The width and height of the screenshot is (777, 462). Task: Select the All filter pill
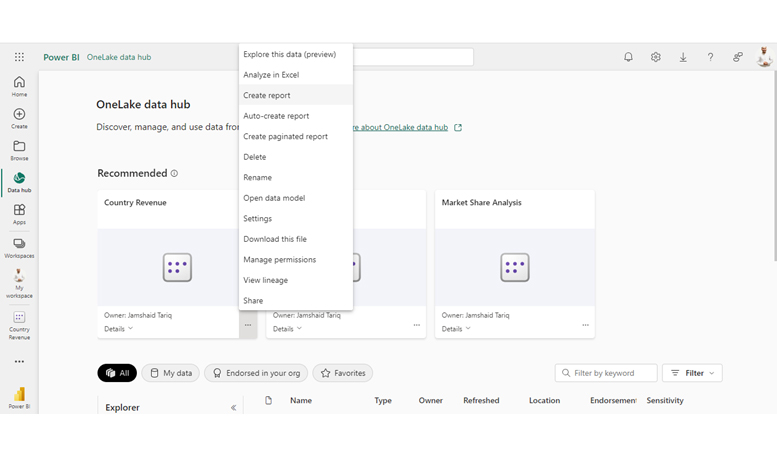(x=117, y=373)
